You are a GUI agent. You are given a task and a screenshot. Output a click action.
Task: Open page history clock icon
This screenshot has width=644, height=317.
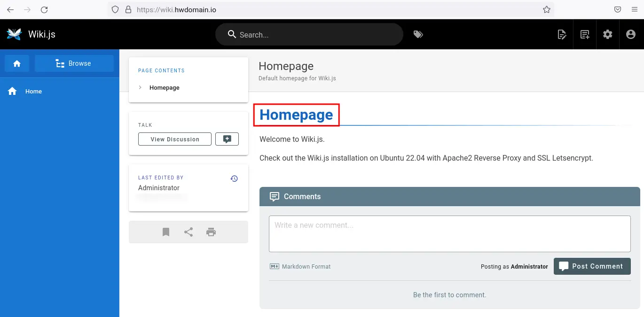coord(234,178)
